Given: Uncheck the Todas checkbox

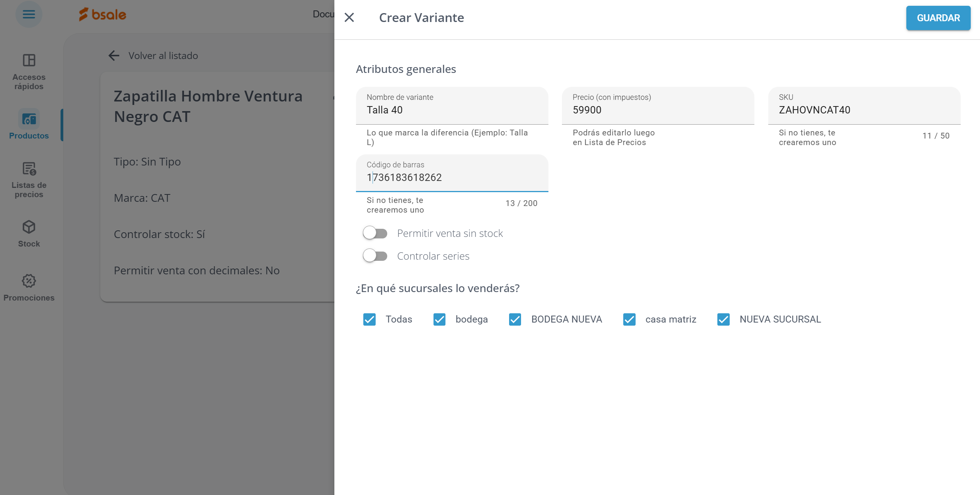Looking at the screenshot, I should 369,319.
